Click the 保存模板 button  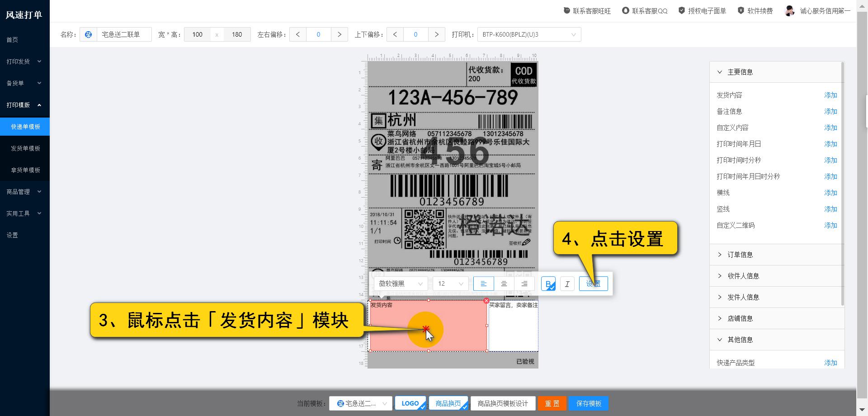[x=589, y=403]
